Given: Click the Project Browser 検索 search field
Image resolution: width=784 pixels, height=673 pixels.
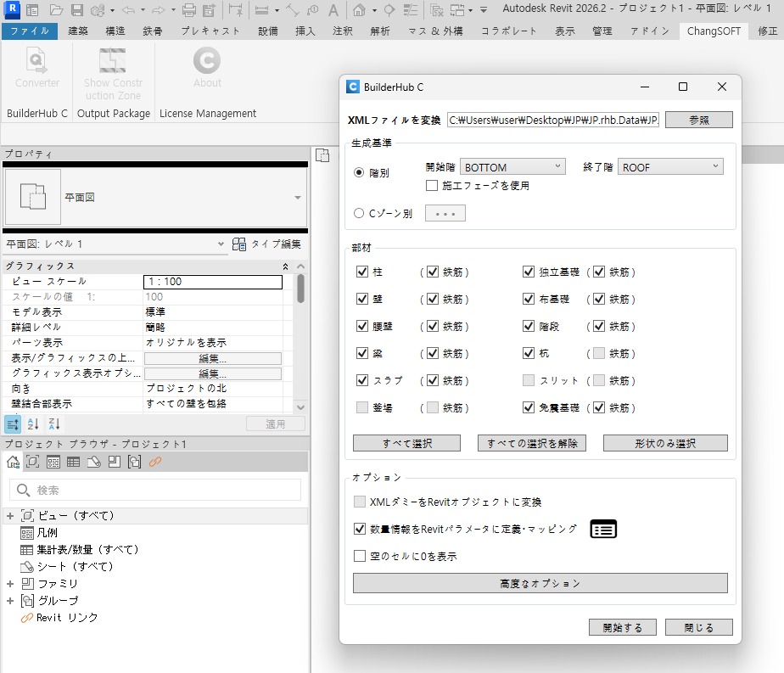Looking at the screenshot, I should (x=155, y=490).
